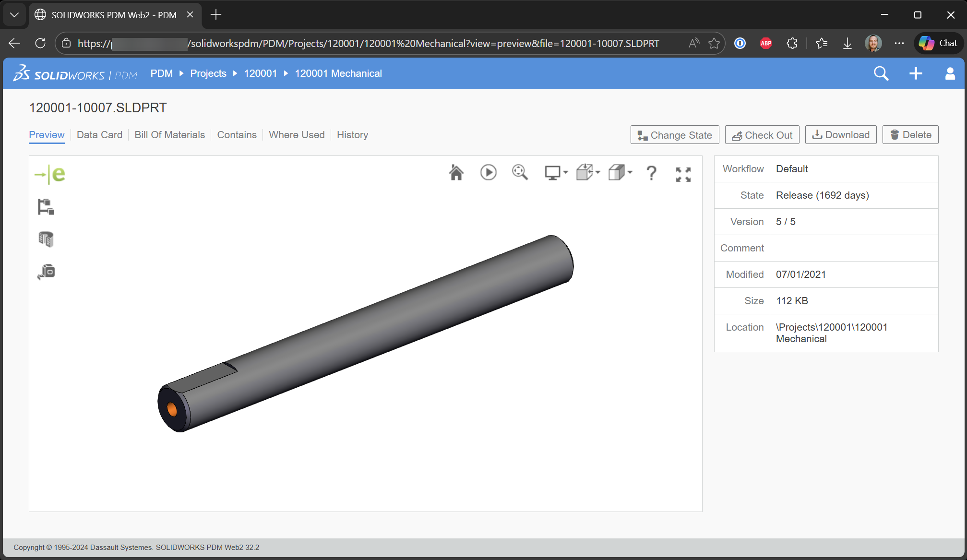The image size is (967, 560).
Task: Expand the display monitor dropdown arrow
Action: [x=566, y=172]
